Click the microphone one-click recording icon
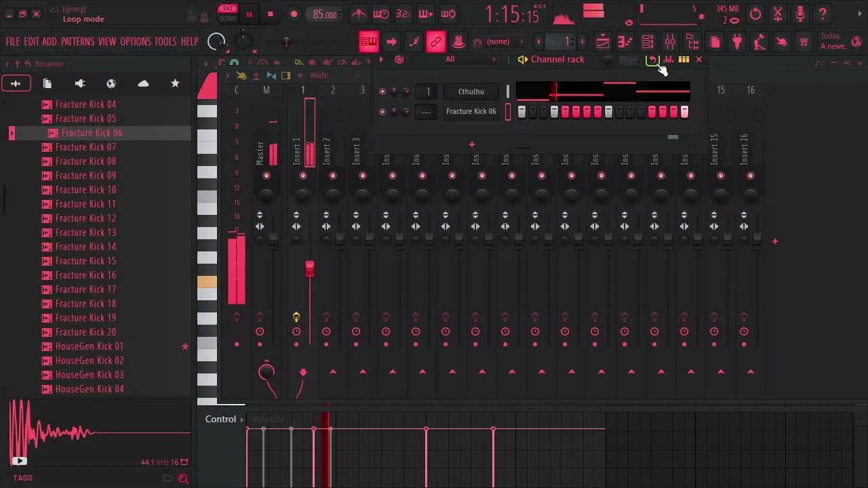The width and height of the screenshot is (868, 488). point(800,14)
